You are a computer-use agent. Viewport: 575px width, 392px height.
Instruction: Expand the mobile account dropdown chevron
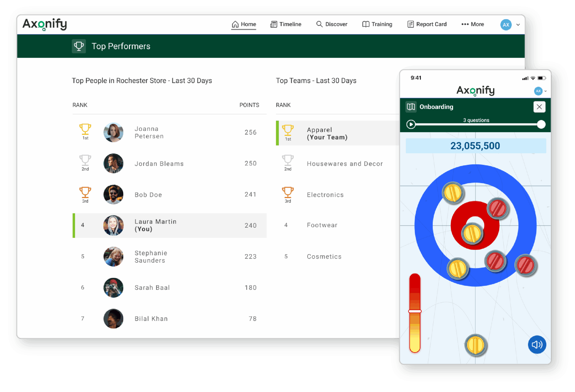point(546,91)
